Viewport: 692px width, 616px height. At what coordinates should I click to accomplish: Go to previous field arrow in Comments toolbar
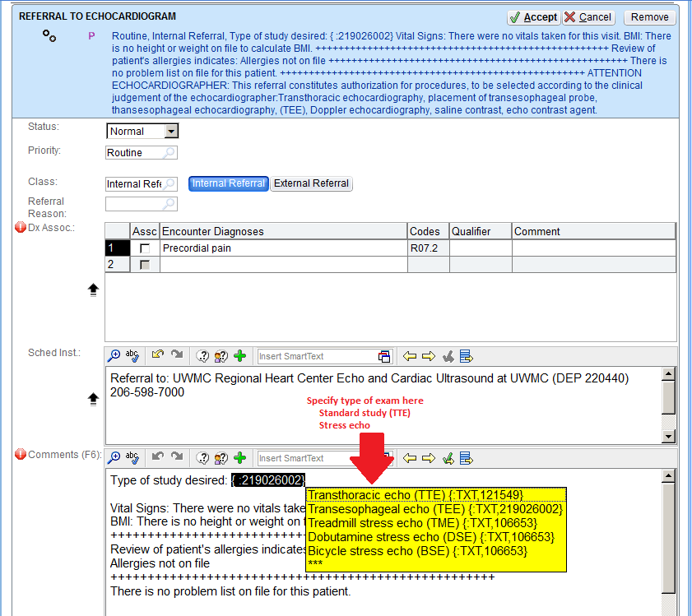pos(410,458)
